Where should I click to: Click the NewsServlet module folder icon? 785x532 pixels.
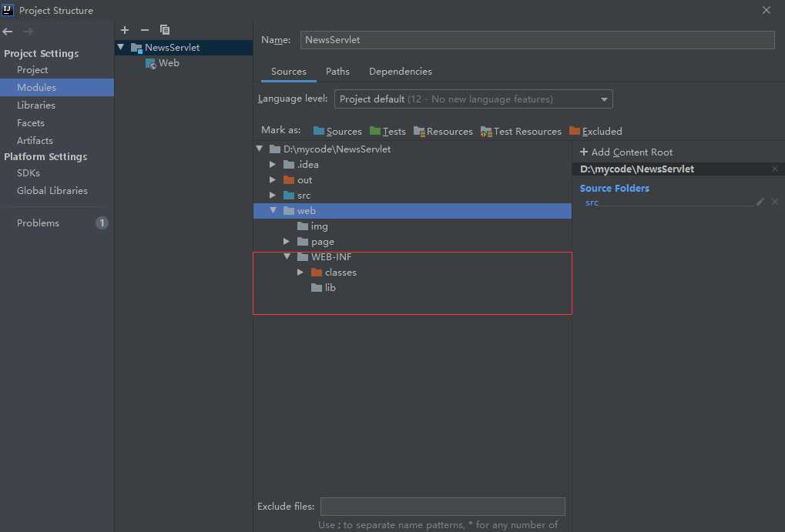click(x=136, y=48)
